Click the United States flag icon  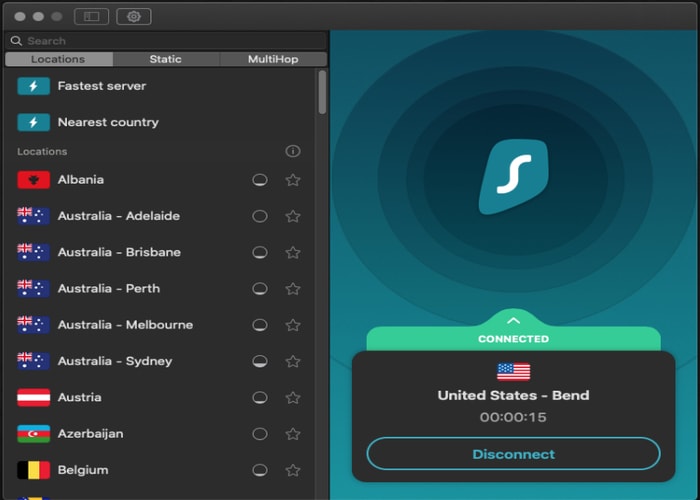click(x=513, y=372)
